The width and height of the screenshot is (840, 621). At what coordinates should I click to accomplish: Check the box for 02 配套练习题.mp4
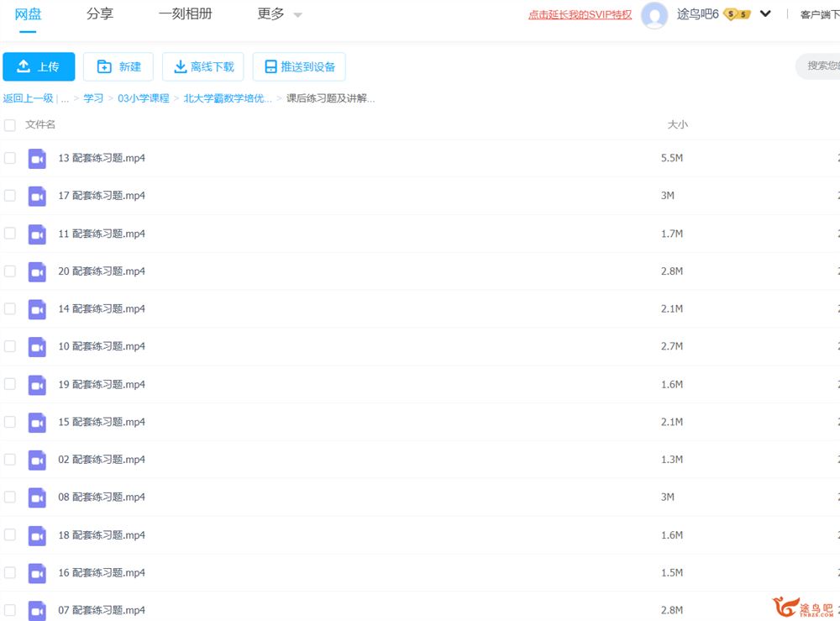tap(9, 459)
